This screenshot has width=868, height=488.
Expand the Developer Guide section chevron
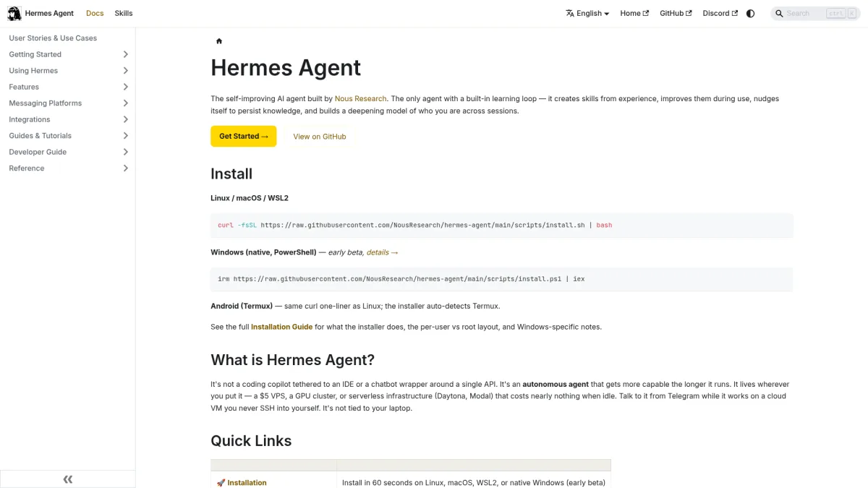[126, 152]
